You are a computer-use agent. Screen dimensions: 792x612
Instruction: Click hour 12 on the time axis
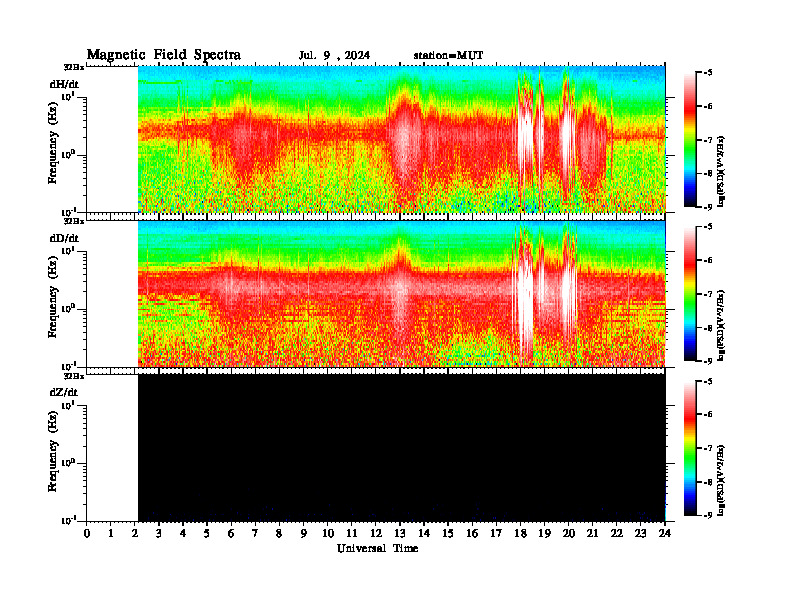(376, 533)
